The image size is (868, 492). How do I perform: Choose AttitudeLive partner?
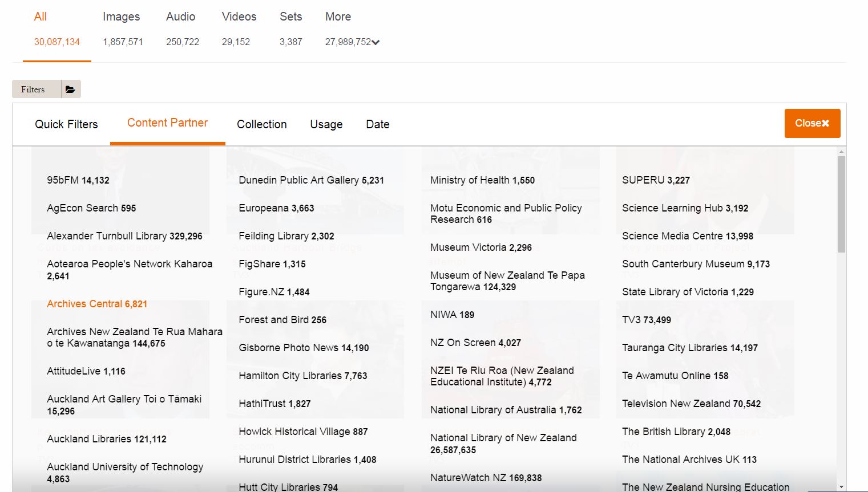86,371
